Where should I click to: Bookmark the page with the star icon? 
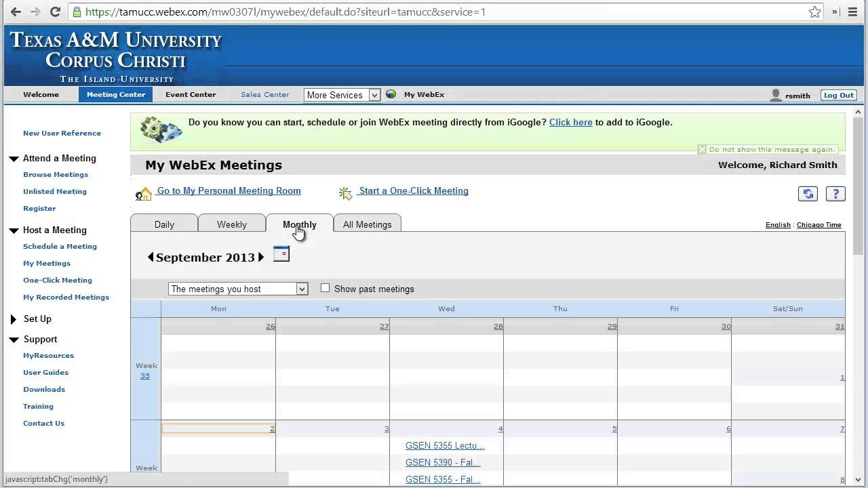click(x=814, y=12)
